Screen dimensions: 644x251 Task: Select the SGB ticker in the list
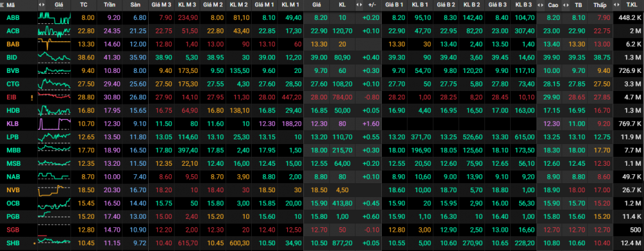coord(13,230)
